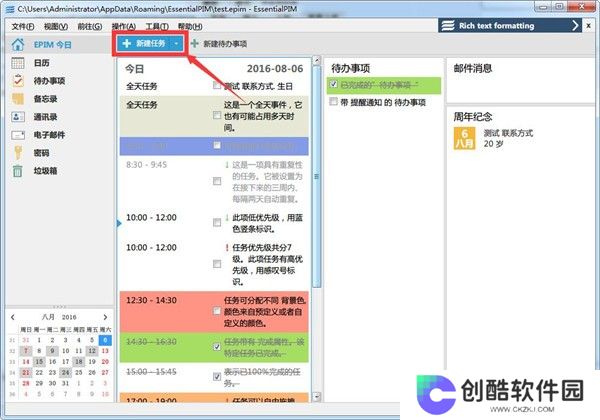Viewport: 600px width, 420px height.
Task: Click the EPIM 今日 home icon
Action: point(18,45)
